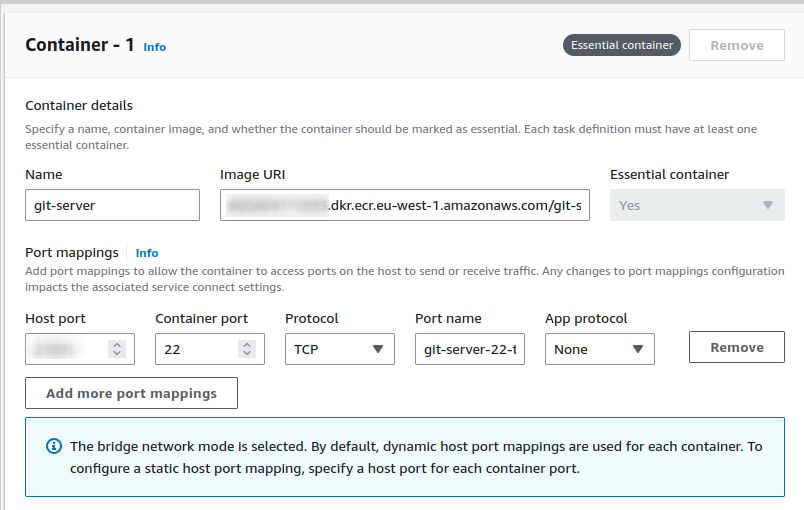Open Info link beside Container - 1 heading
This screenshot has width=804, height=510.
point(154,47)
